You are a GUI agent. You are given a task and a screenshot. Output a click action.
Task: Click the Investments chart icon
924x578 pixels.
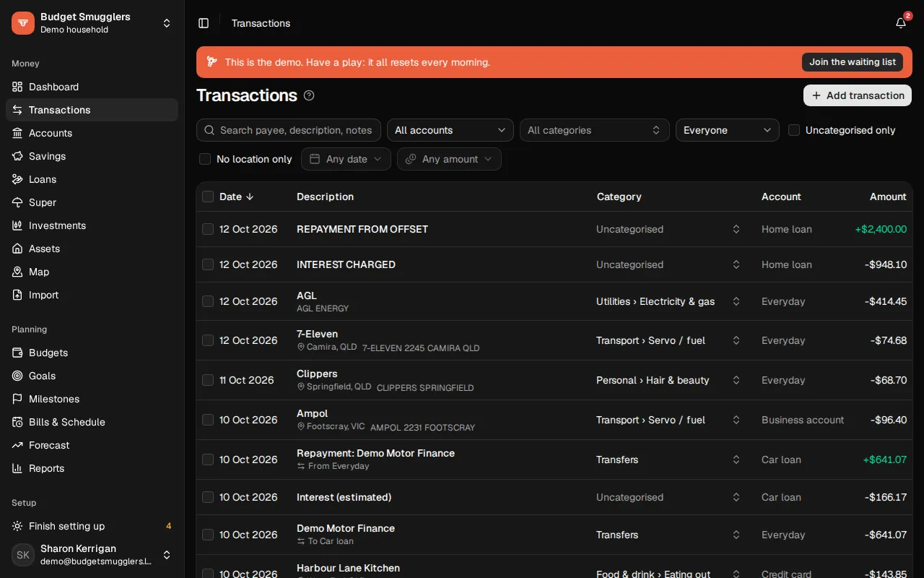17,225
